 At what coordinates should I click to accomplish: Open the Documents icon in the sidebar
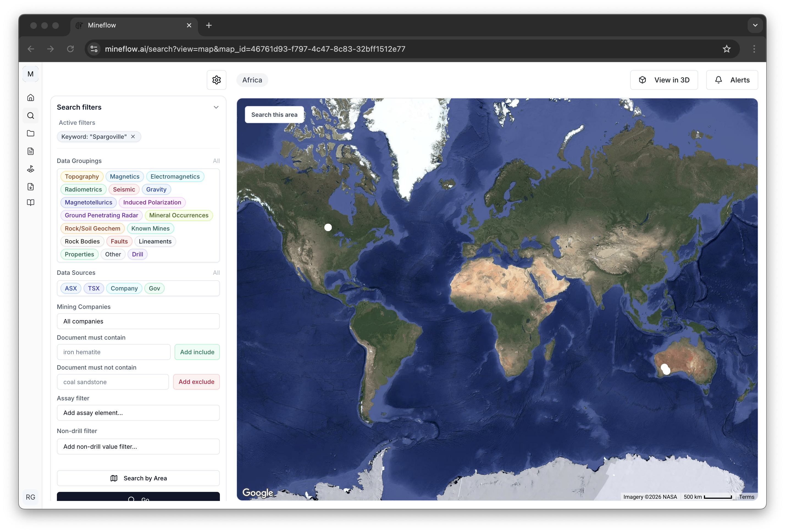point(31,151)
